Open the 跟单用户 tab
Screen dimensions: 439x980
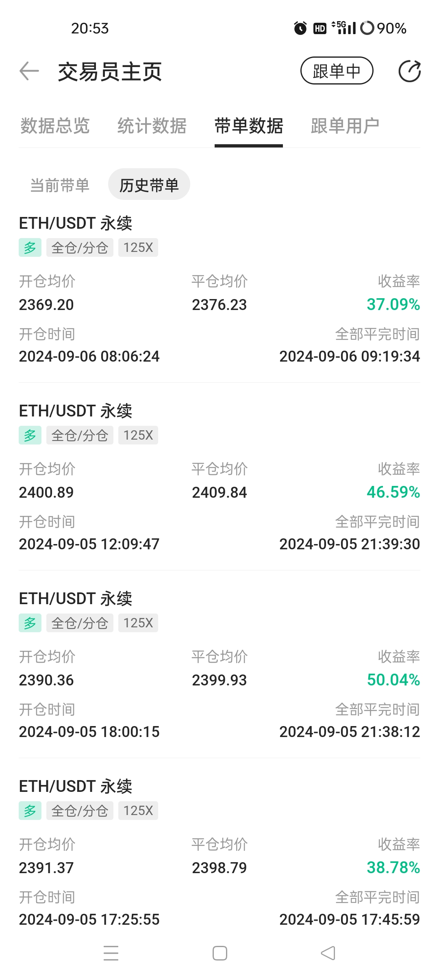[345, 126]
